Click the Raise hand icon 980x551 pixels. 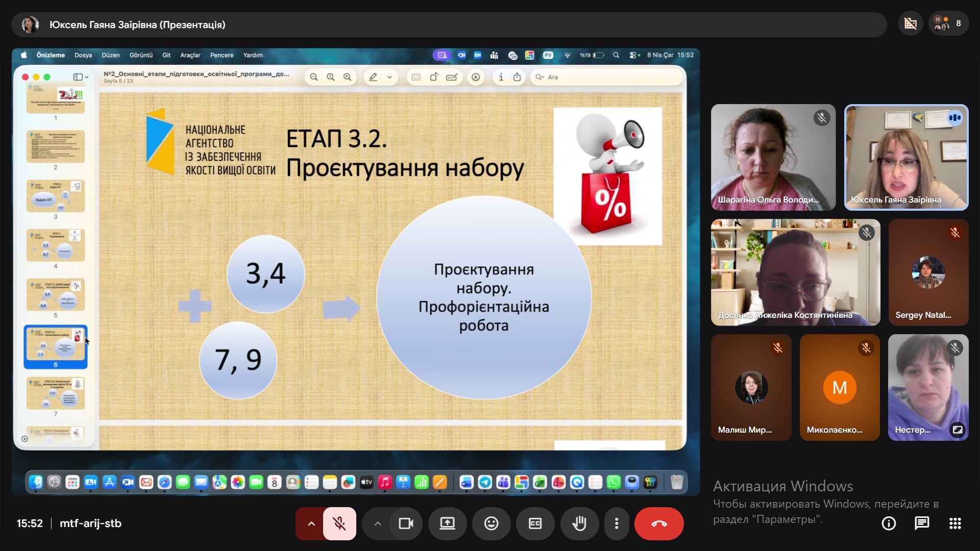point(579,523)
